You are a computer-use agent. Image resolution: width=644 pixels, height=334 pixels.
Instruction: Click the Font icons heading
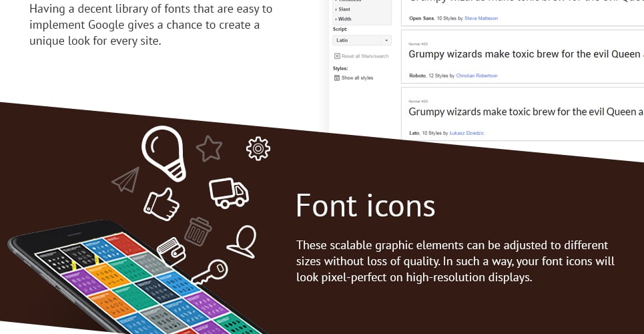(x=366, y=205)
